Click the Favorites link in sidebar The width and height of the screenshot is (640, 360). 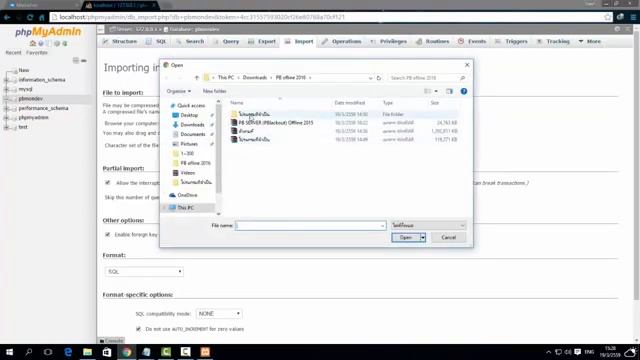tap(37, 53)
